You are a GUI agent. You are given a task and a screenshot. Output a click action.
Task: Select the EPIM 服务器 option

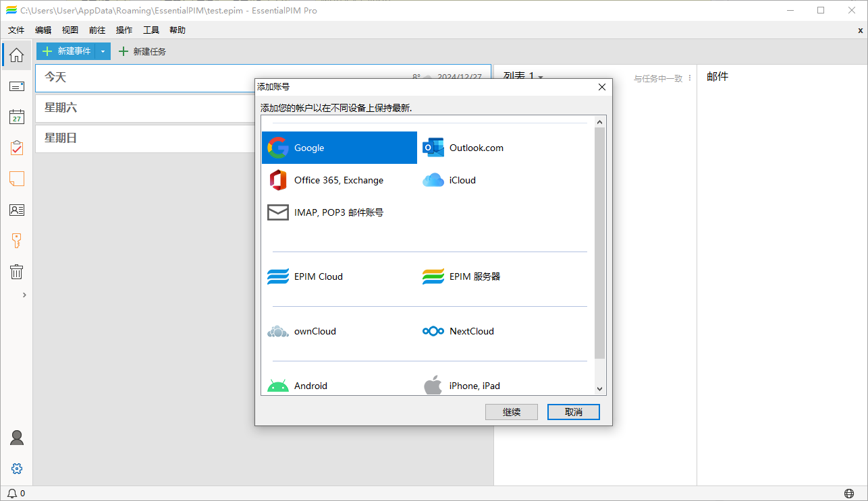coord(495,276)
